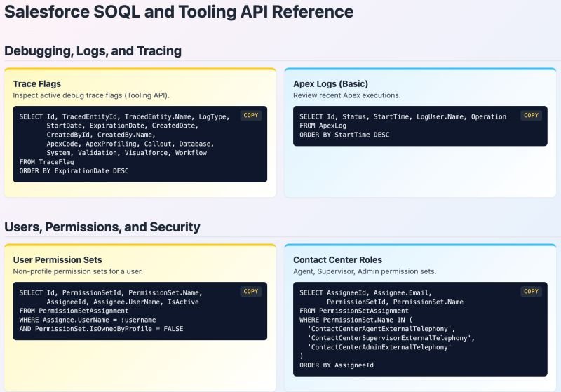Click the Inspect active debug trace flags description
The image size is (561, 392).
coord(91,95)
